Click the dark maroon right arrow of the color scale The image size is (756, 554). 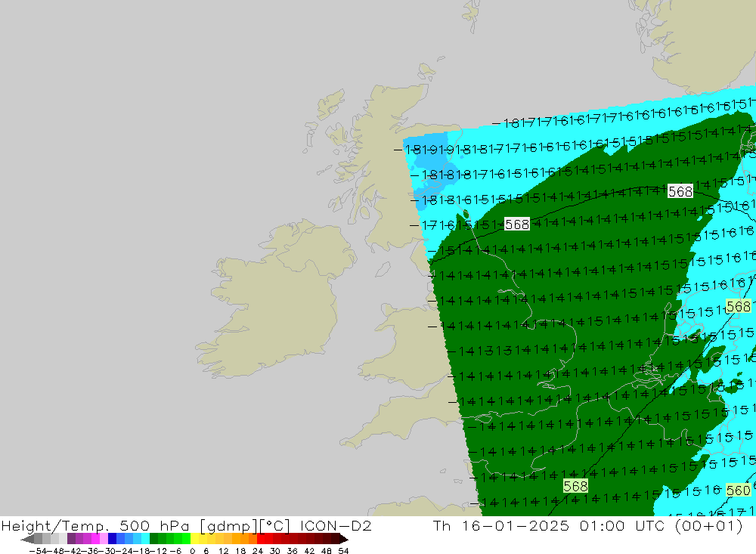coord(344,539)
